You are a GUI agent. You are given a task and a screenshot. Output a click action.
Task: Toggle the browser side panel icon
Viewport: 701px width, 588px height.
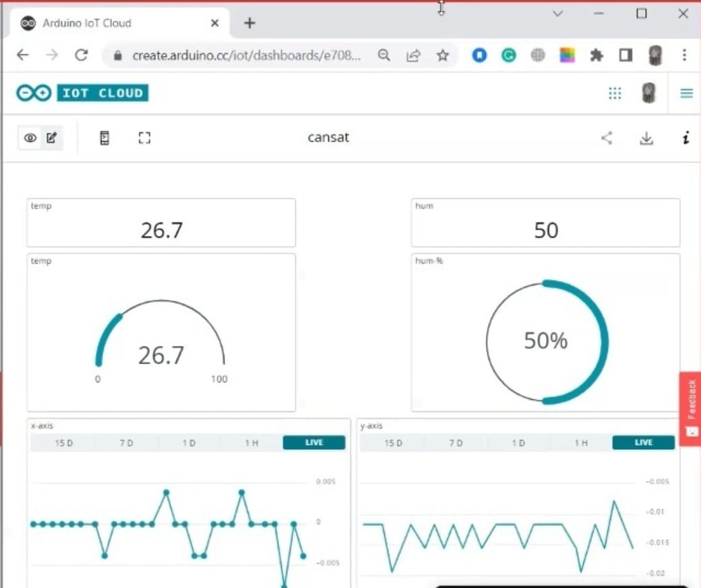click(x=626, y=55)
